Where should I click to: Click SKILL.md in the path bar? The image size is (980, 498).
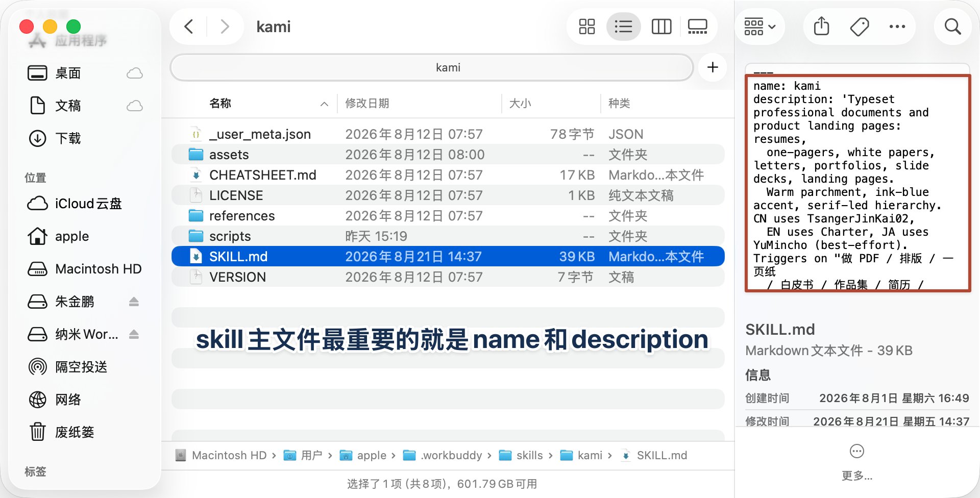(654, 455)
